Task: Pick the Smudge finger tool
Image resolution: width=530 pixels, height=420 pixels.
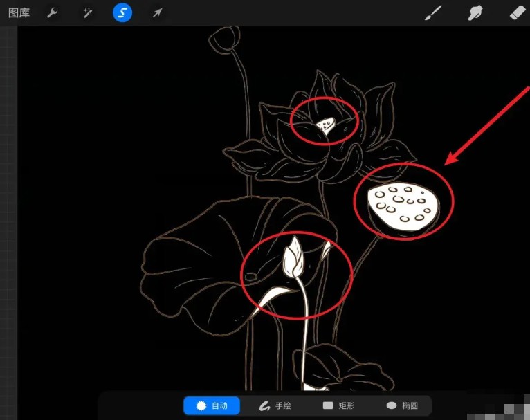Action: [475, 12]
